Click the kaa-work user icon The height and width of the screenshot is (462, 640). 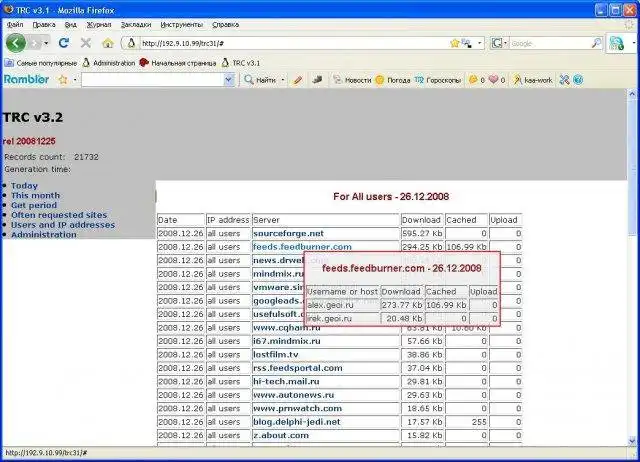[517, 80]
